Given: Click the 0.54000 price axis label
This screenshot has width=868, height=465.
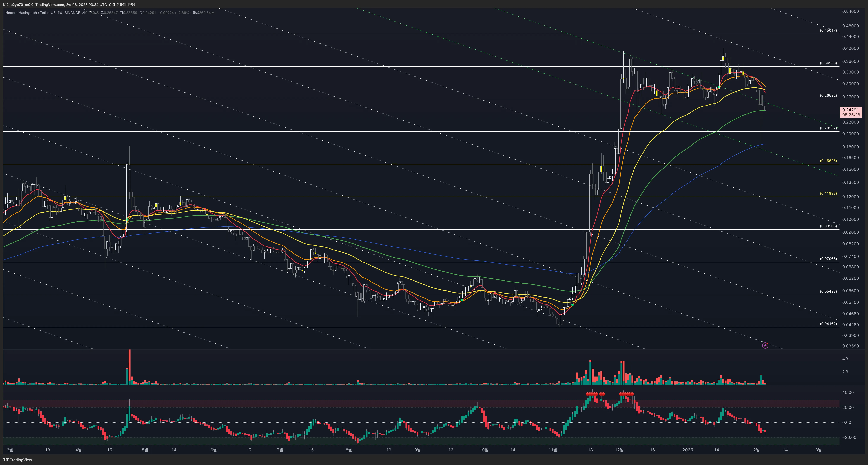Looking at the screenshot, I should (850, 11).
